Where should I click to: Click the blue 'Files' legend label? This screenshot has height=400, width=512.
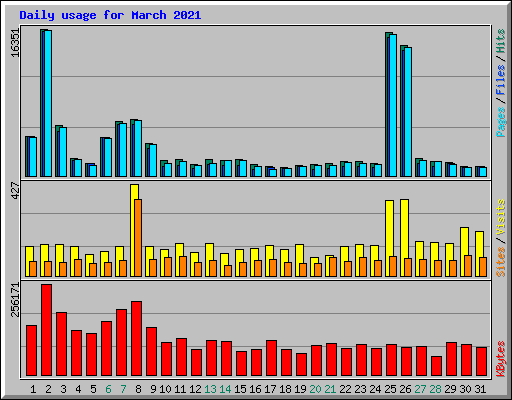point(501,80)
